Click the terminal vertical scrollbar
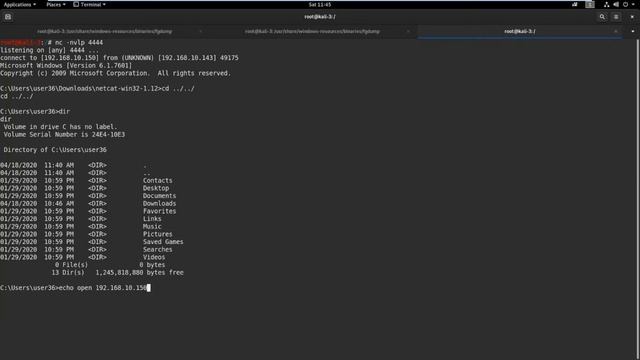This screenshot has width=640, height=360. tap(638, 200)
